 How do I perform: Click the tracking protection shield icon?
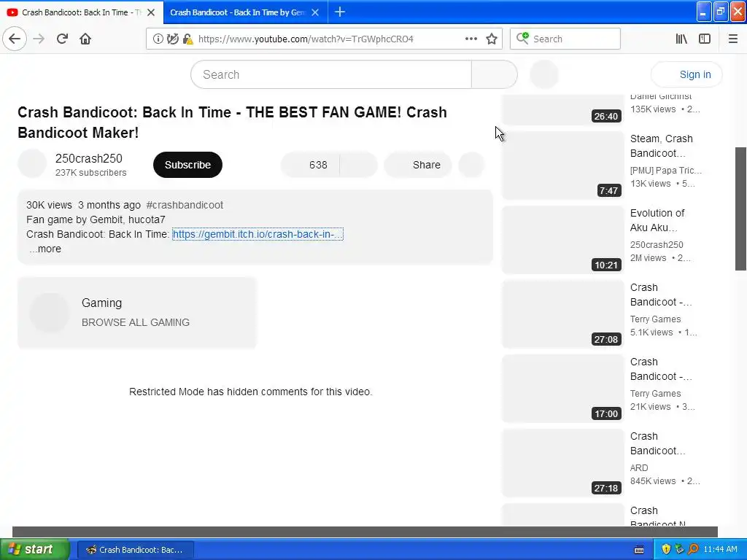tap(172, 39)
